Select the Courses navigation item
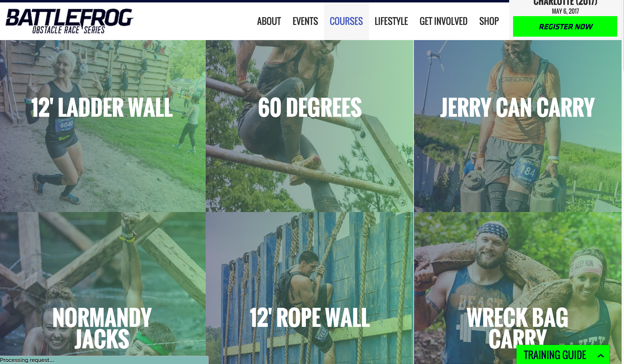The height and width of the screenshot is (364, 624). pos(346,21)
